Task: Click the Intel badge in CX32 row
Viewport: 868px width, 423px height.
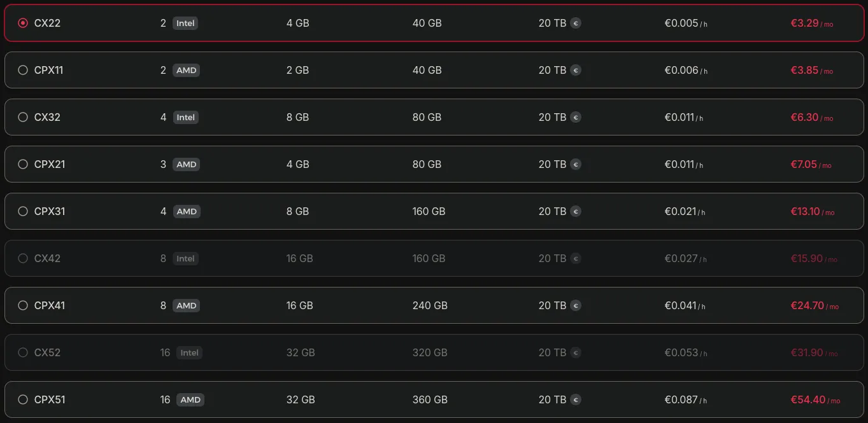Action: pyautogui.click(x=185, y=117)
